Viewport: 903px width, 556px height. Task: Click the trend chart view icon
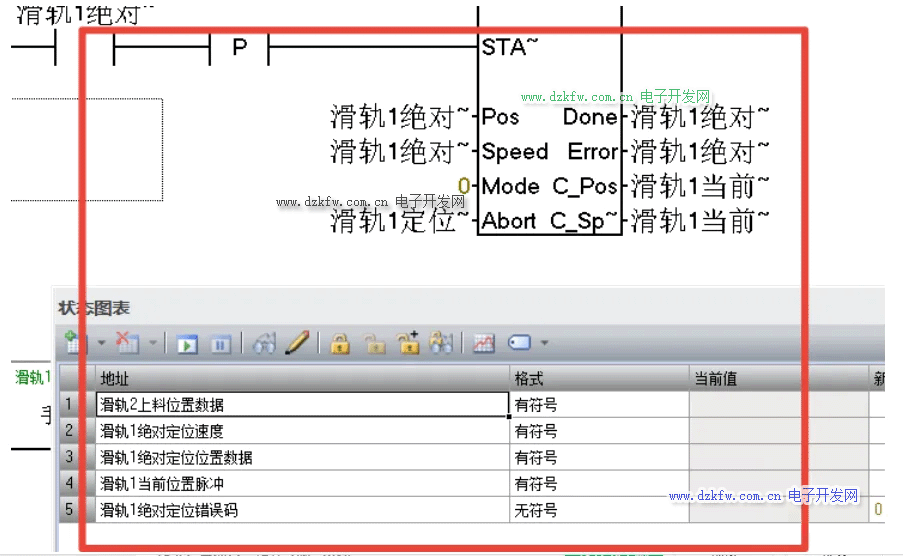pyautogui.click(x=484, y=343)
